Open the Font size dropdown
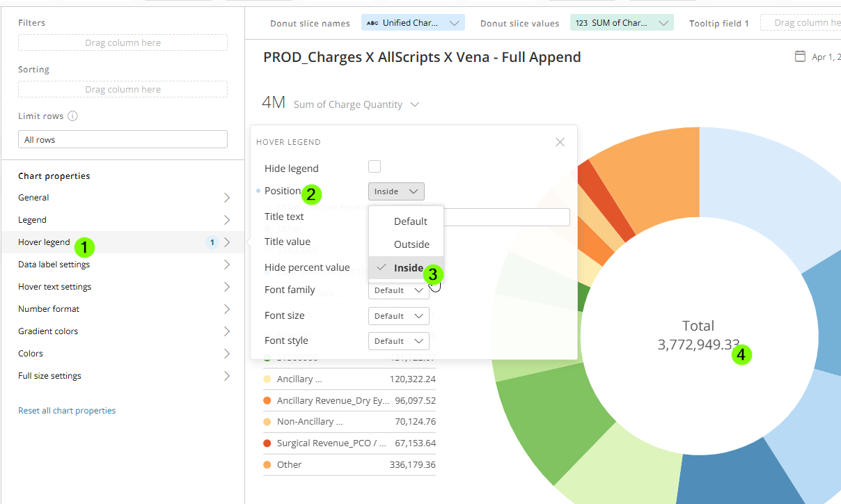 pos(398,316)
